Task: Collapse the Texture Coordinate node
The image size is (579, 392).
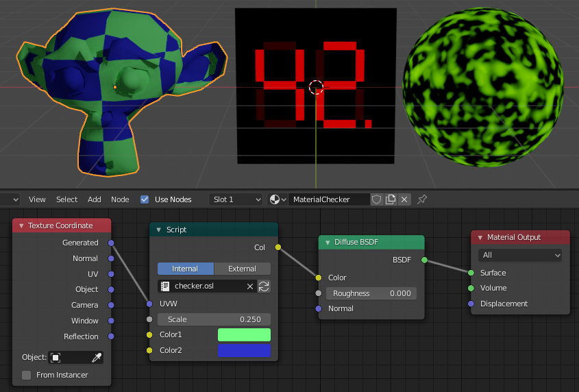Action: pyautogui.click(x=21, y=225)
